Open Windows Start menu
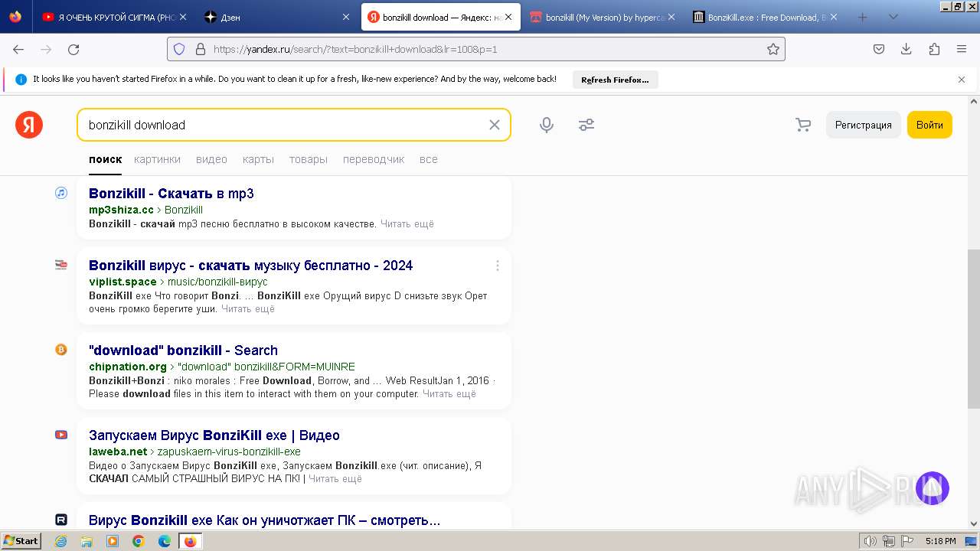The image size is (980, 551). [x=21, y=541]
